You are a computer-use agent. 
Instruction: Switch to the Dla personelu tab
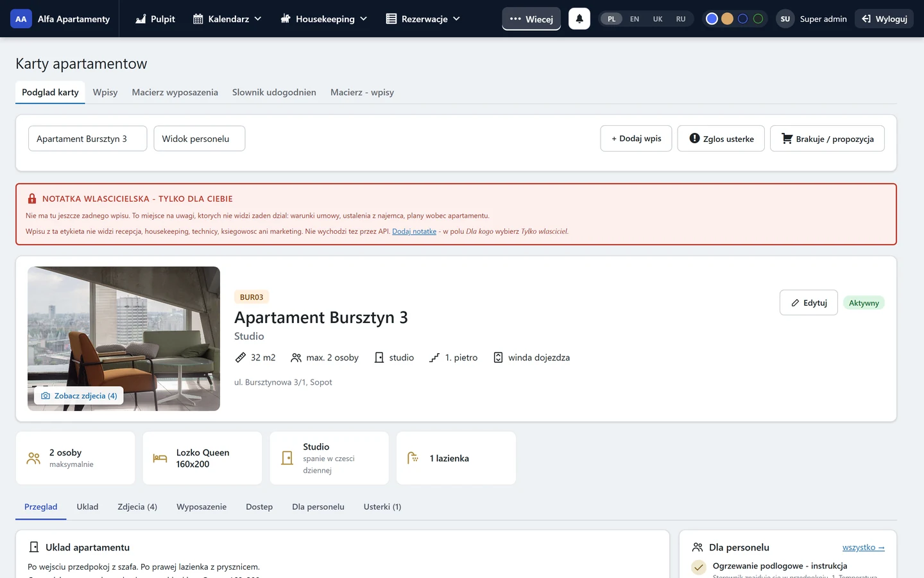318,507
